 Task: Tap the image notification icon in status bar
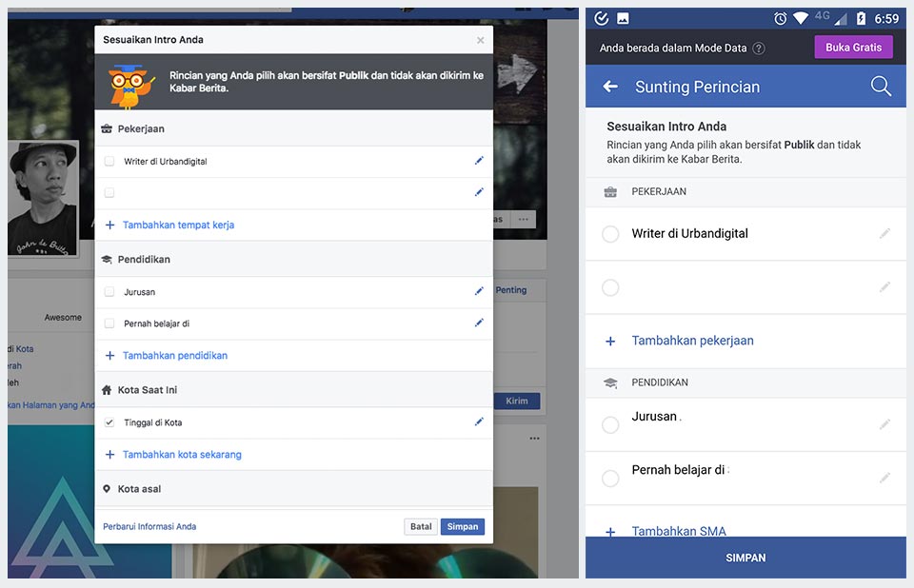coord(623,19)
